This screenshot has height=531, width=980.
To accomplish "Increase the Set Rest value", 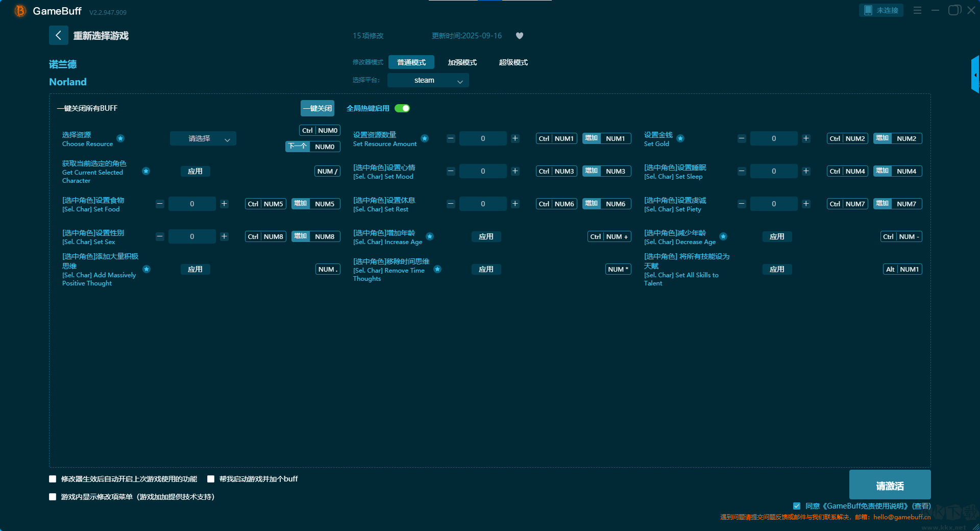I will pos(515,204).
